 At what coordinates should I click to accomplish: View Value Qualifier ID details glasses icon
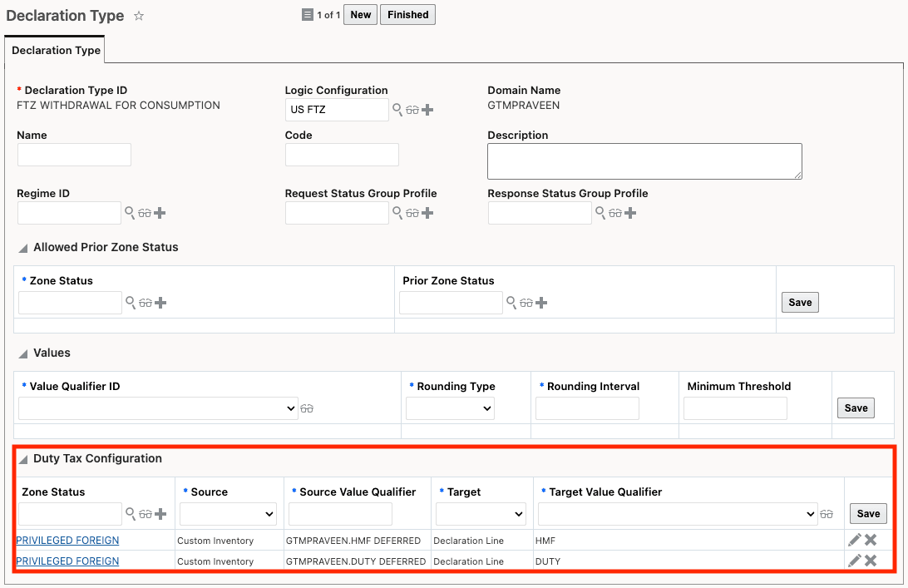[x=307, y=408]
